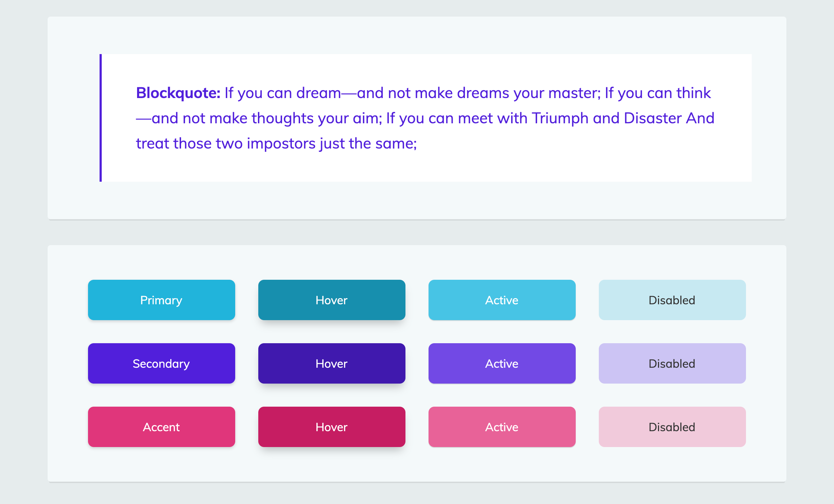Image resolution: width=834 pixels, height=504 pixels.
Task: Select the Secondary purple color sample
Action: coord(161,363)
